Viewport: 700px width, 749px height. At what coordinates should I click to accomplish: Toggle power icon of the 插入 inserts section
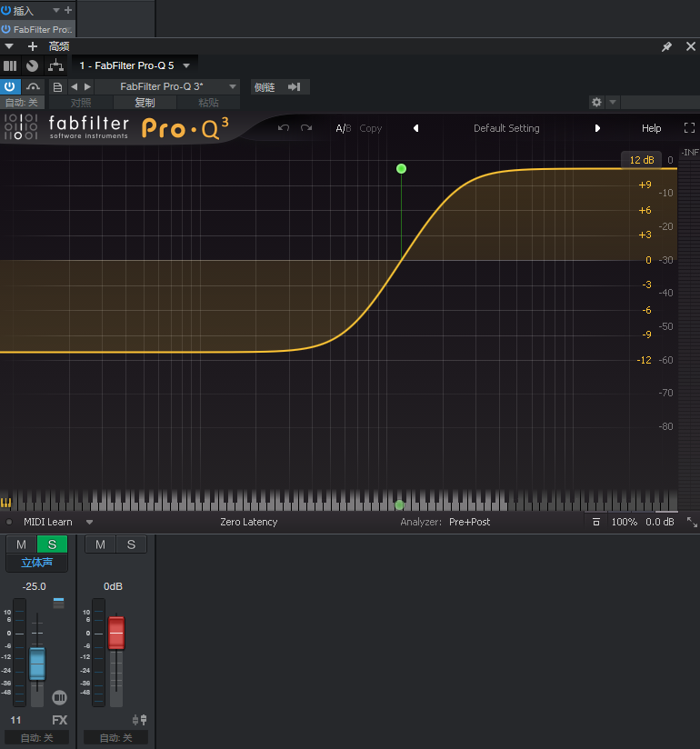click(x=5, y=10)
